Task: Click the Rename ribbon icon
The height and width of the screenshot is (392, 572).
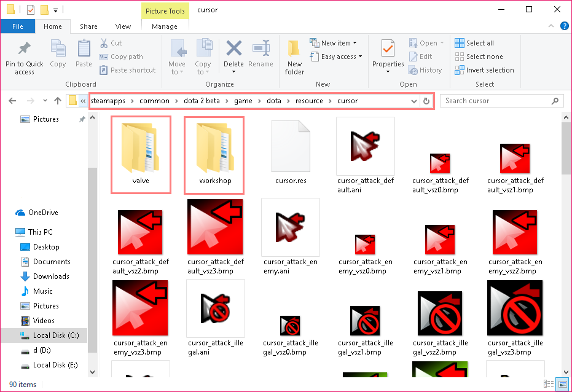Action: (x=261, y=49)
